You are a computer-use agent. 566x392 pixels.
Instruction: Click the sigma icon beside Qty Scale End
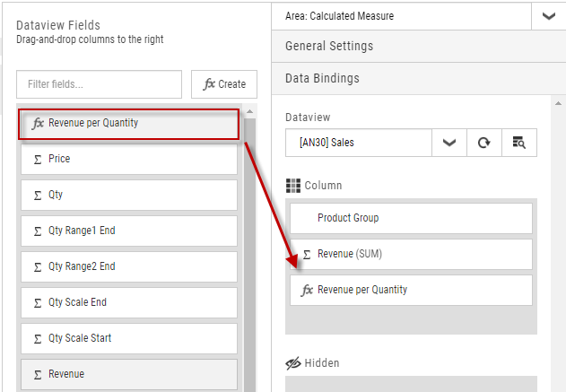click(x=38, y=303)
